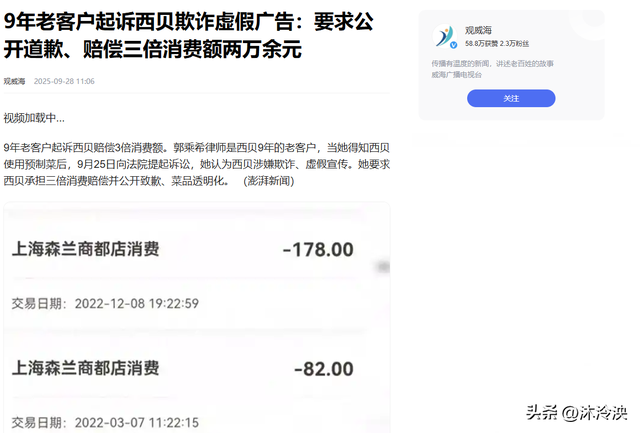Open the 观威海 account avatar logo

click(x=445, y=36)
